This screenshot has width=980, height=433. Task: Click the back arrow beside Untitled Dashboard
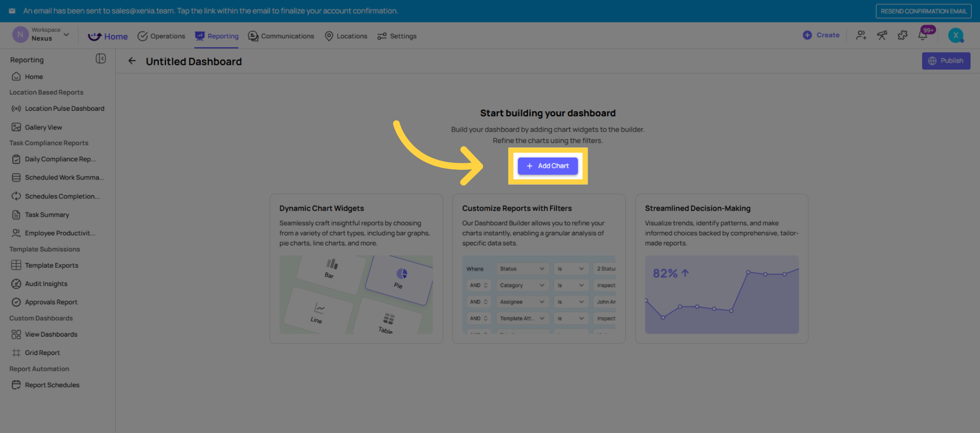[x=132, y=61]
